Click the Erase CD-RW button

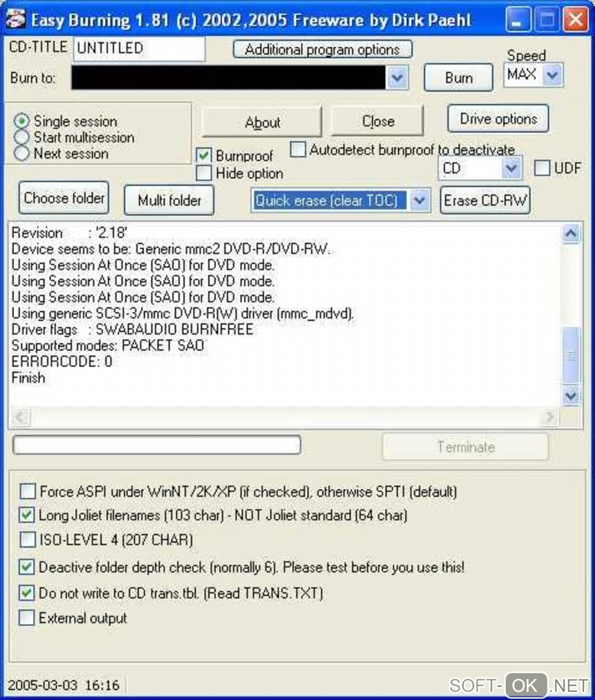(485, 200)
